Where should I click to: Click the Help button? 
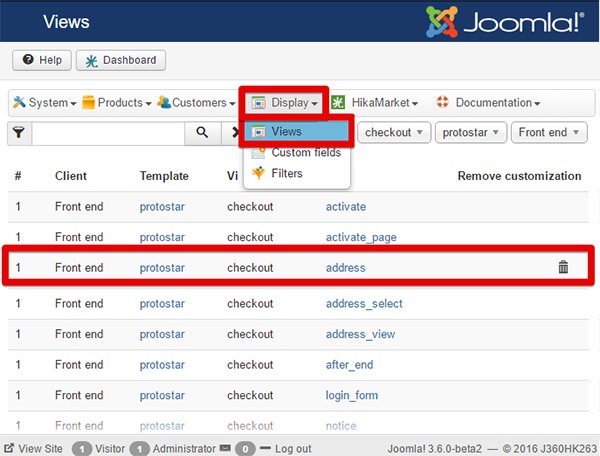(42, 60)
